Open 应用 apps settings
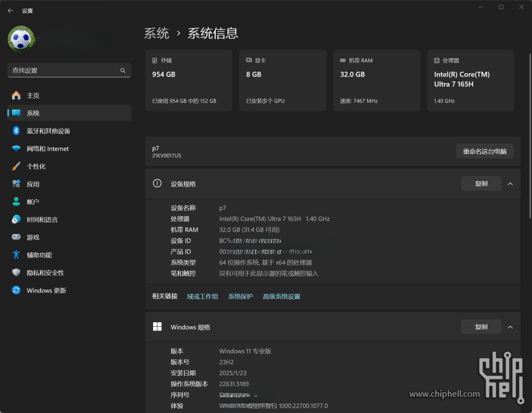532x413 pixels. click(x=69, y=184)
